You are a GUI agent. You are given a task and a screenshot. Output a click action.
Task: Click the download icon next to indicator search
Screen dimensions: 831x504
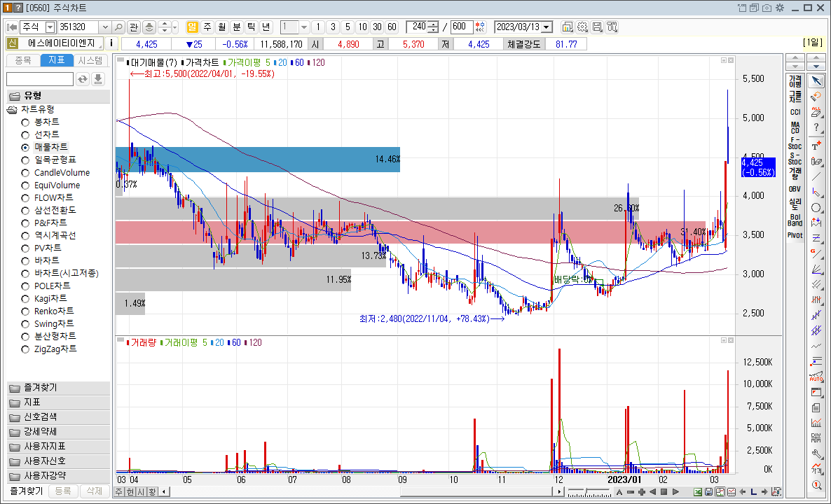(x=97, y=79)
